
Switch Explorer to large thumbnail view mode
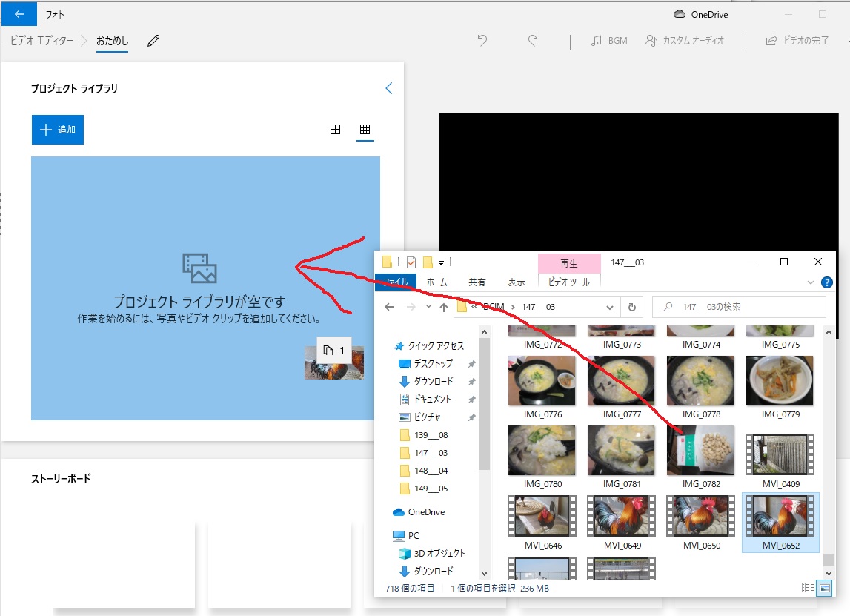coord(823,588)
